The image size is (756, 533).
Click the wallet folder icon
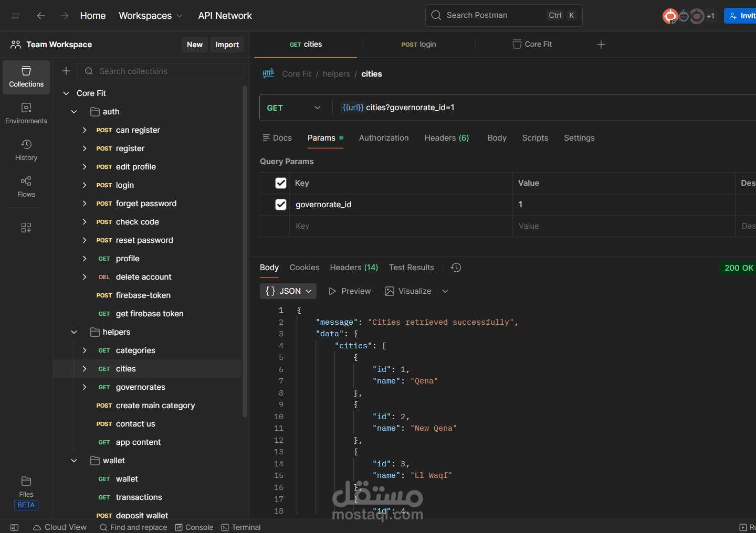tap(95, 461)
